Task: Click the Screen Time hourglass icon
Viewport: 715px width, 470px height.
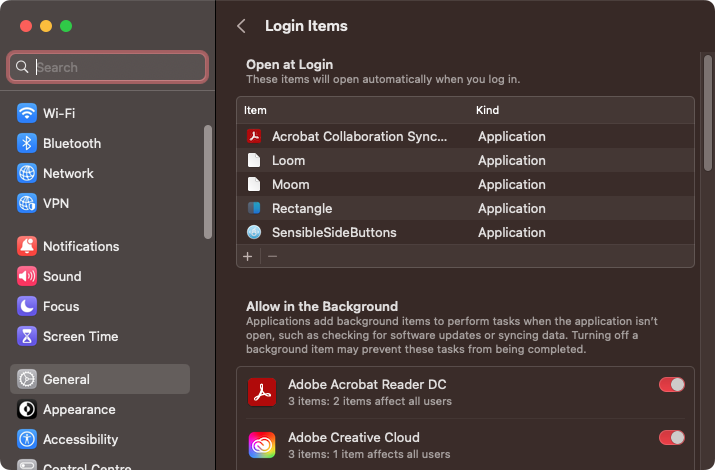Action: click(x=27, y=336)
